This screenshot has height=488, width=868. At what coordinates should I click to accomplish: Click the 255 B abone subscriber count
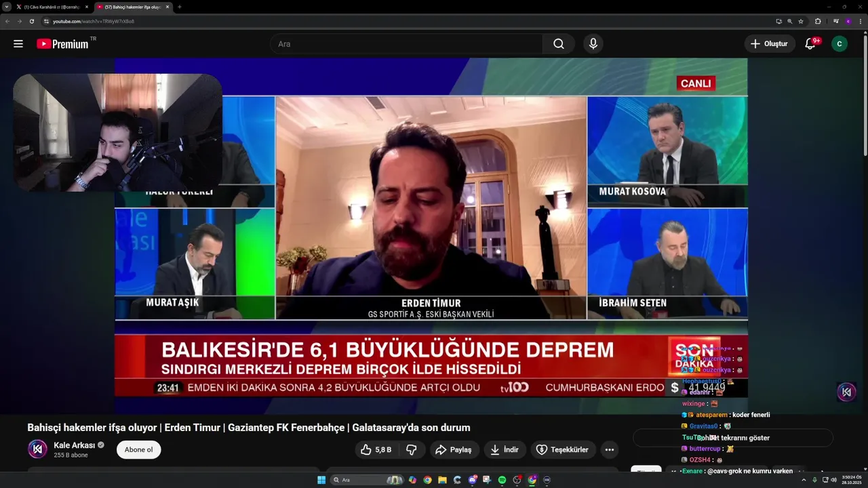71,455
